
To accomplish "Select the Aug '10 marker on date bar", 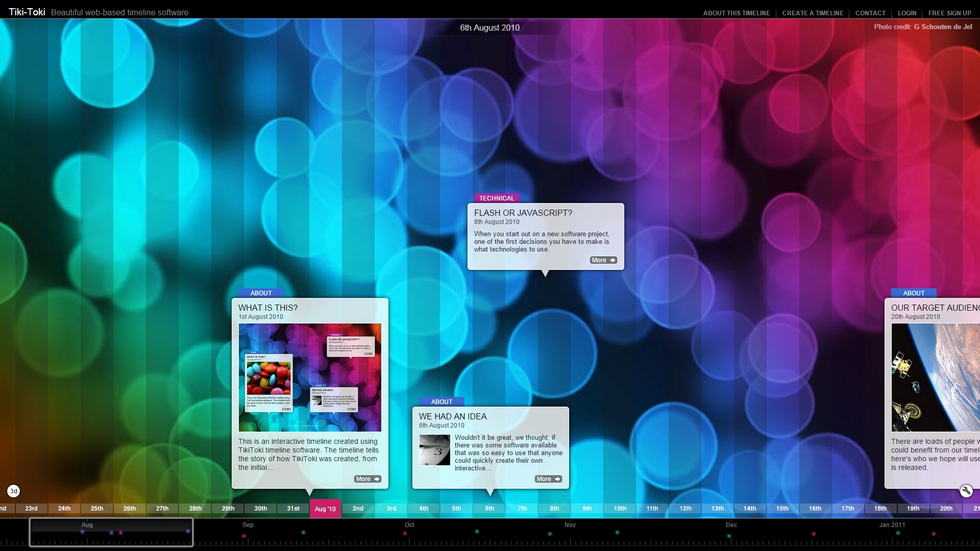I will (325, 509).
